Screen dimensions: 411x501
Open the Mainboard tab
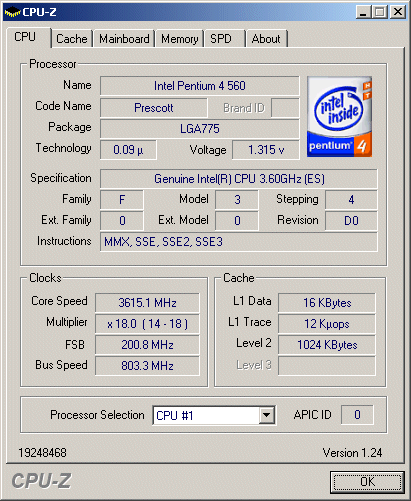124,39
